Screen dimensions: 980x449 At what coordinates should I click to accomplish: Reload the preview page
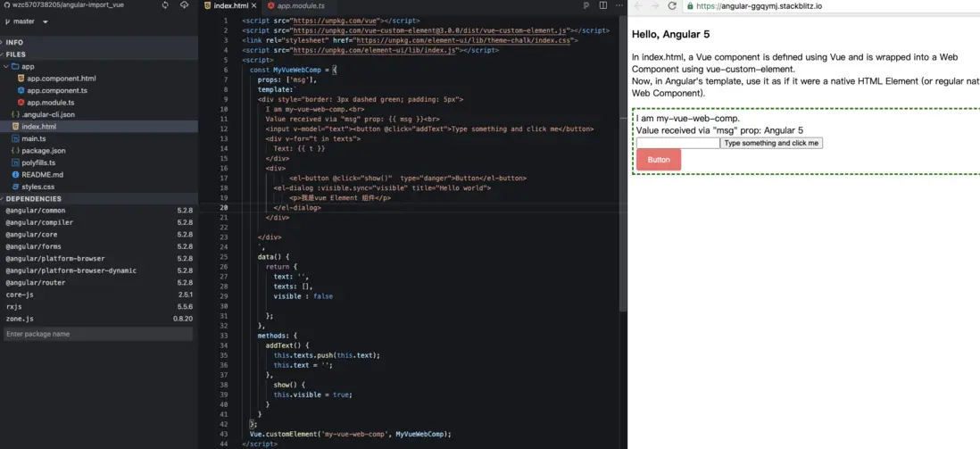tap(672, 5)
